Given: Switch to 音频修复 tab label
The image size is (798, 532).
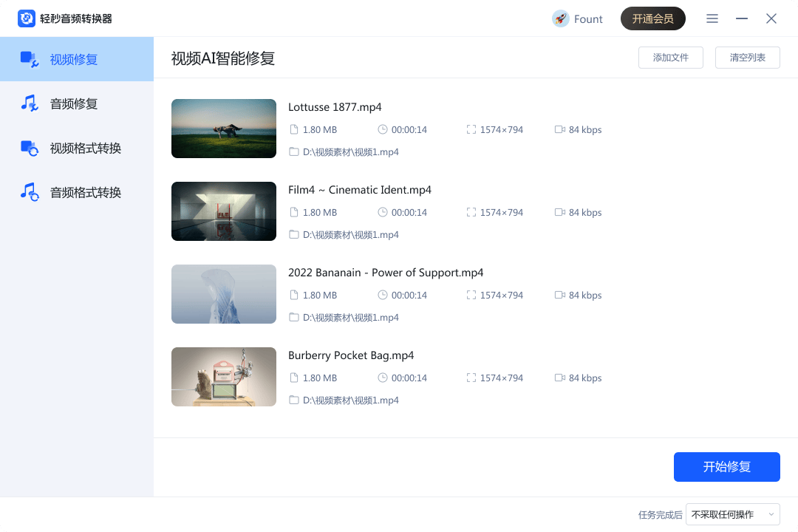Looking at the screenshot, I should 74,104.
